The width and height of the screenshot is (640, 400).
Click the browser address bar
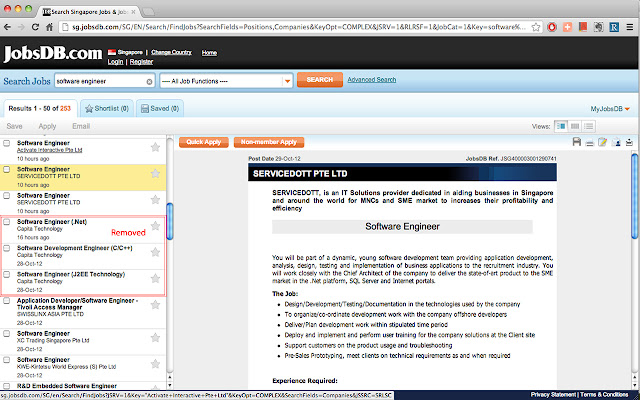tap(300, 27)
